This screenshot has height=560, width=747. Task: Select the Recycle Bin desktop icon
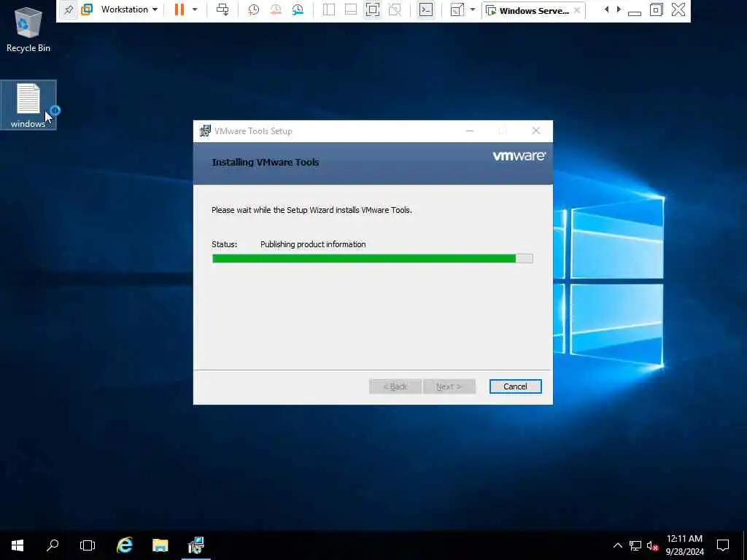[28, 29]
